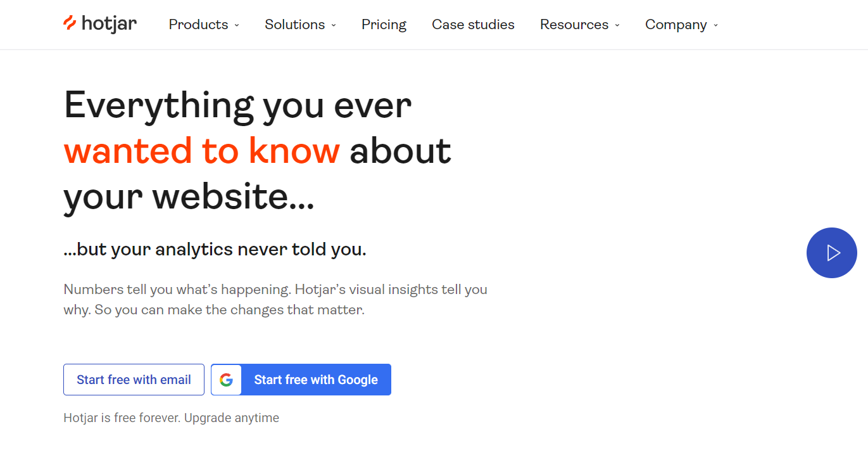Click the 'Numbers tell you what's happening' paragraph

point(275,300)
